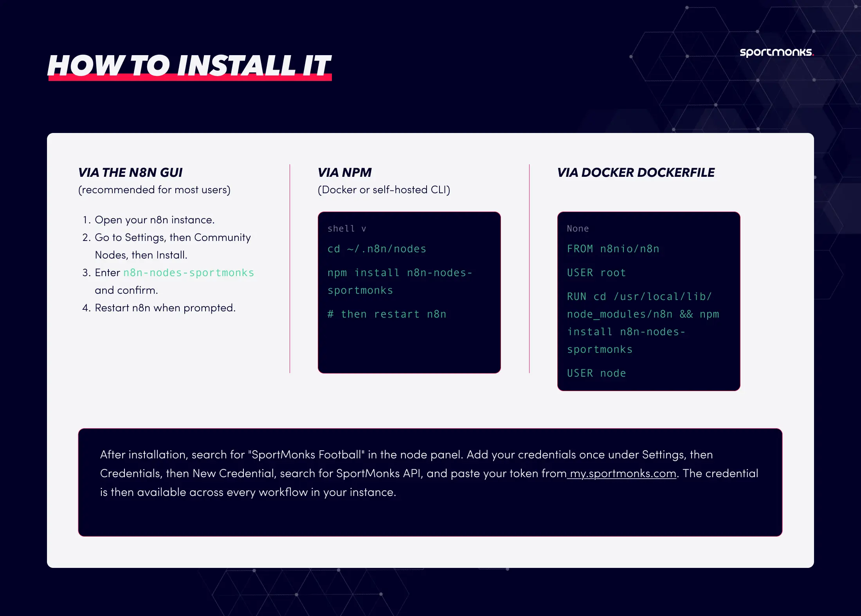Click the 'HOW TO INSTALL IT' heading
Viewport: 861px width, 616px height.
pyautogui.click(x=189, y=66)
